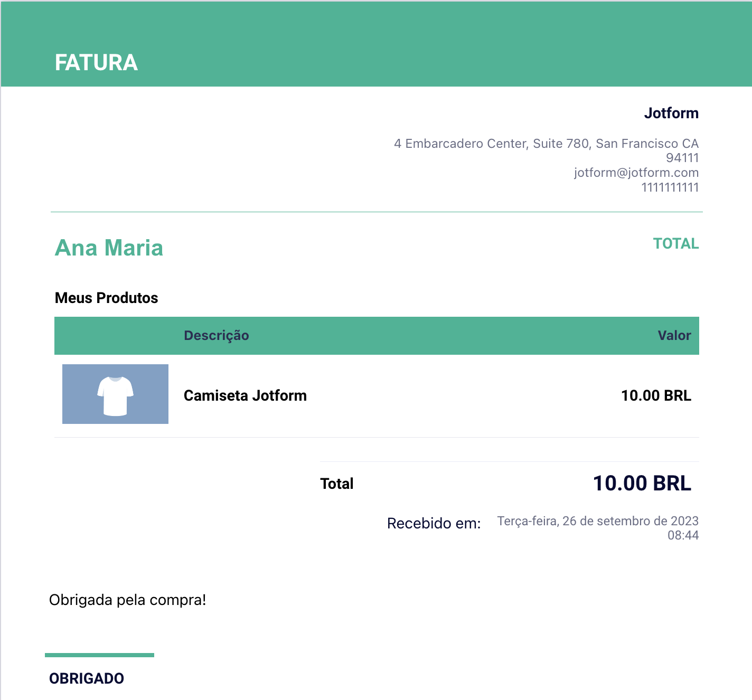Image resolution: width=752 pixels, height=700 pixels.
Task: Select the Camiseta Jotform product name
Action: 245,395
